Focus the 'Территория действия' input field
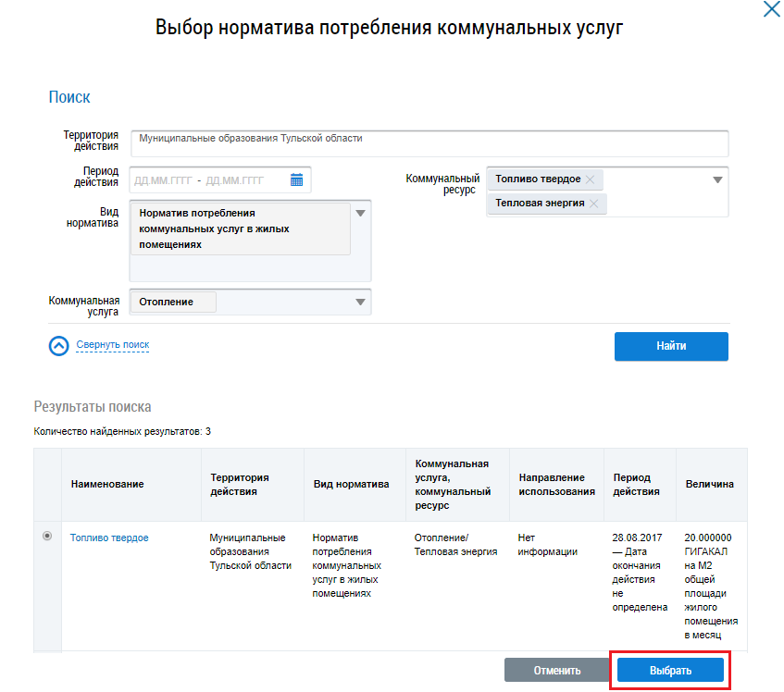The width and height of the screenshot is (784, 692). point(429,143)
